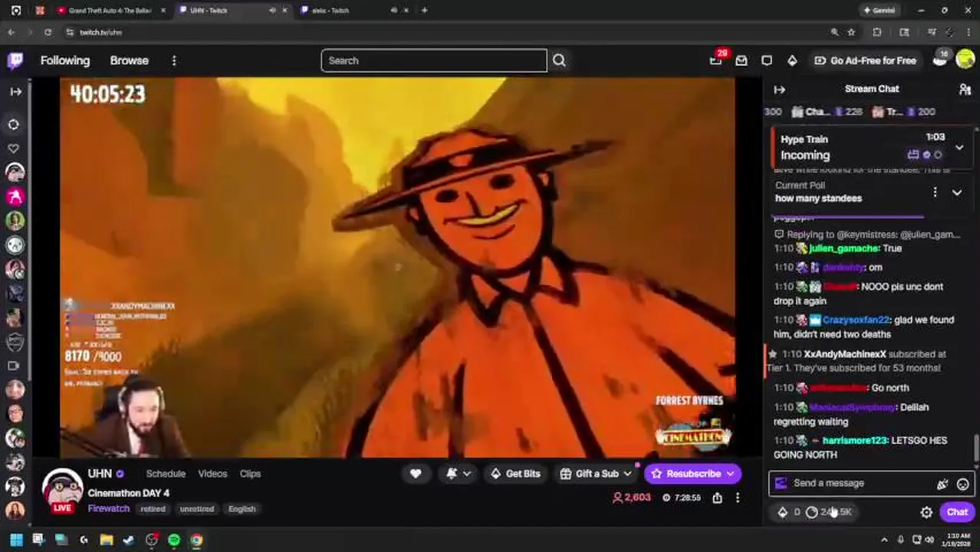Click the Bits balance diamond below chat
Viewport: 980px width, 552px height.
pos(788,512)
